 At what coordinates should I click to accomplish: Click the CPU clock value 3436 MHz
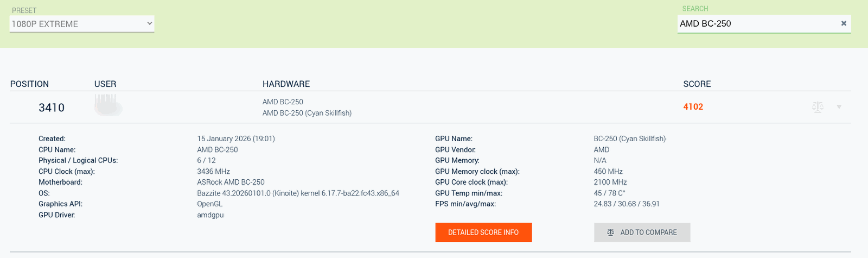click(214, 171)
